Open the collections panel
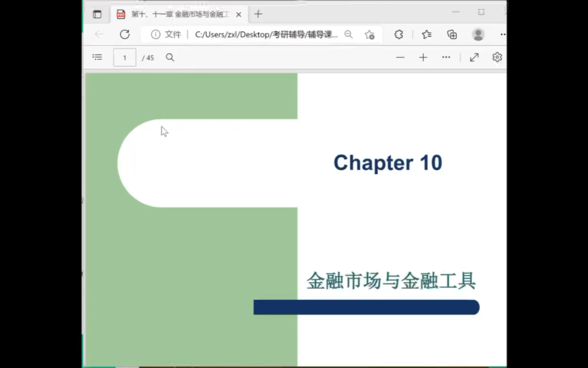Viewport: 588px width, 368px height. (x=452, y=34)
